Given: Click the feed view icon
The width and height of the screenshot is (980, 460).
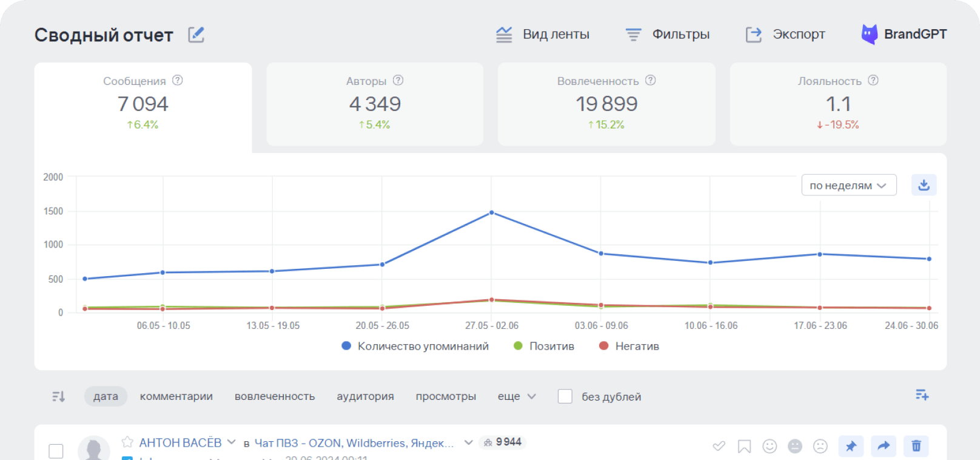Looking at the screenshot, I should pos(504,35).
